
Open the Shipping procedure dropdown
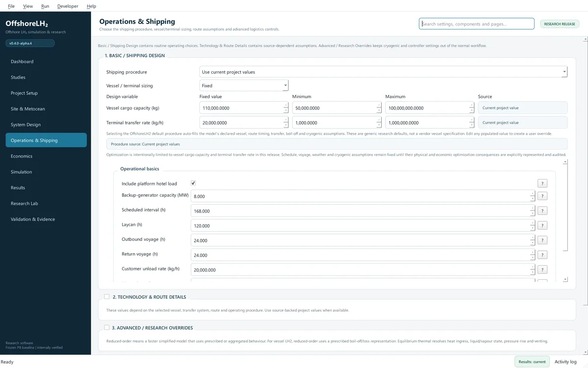[383, 72]
